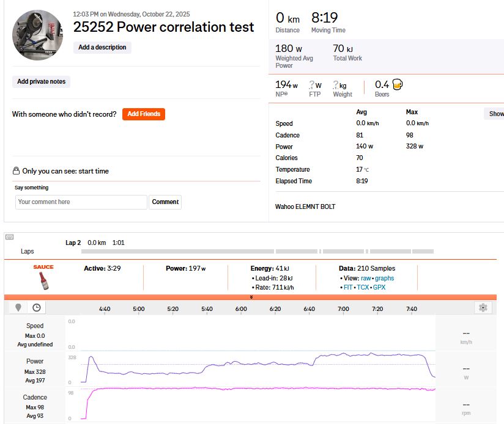Image resolution: width=504 pixels, height=424 pixels.
Task: Click the orange Add Friends button
Action: 144,114
